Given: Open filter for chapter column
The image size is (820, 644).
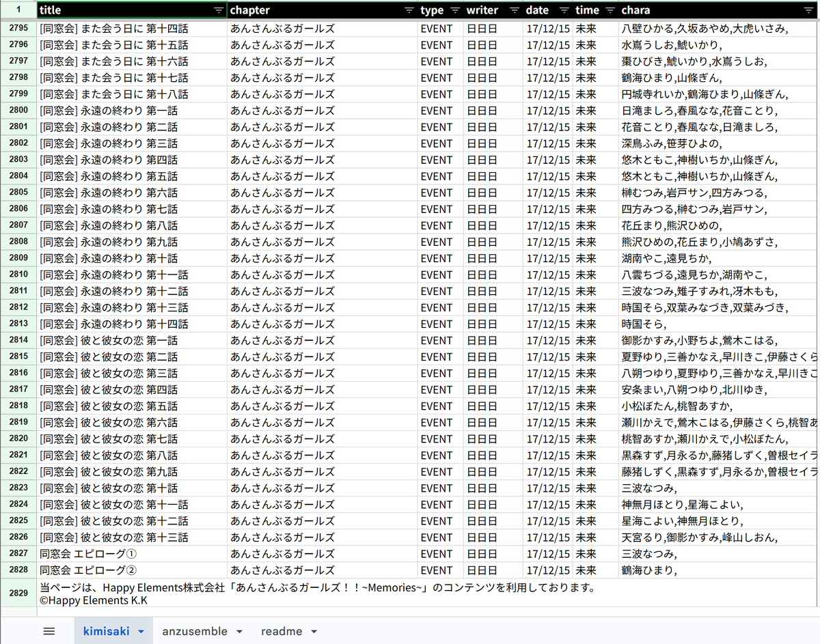Looking at the screenshot, I should click(409, 10).
